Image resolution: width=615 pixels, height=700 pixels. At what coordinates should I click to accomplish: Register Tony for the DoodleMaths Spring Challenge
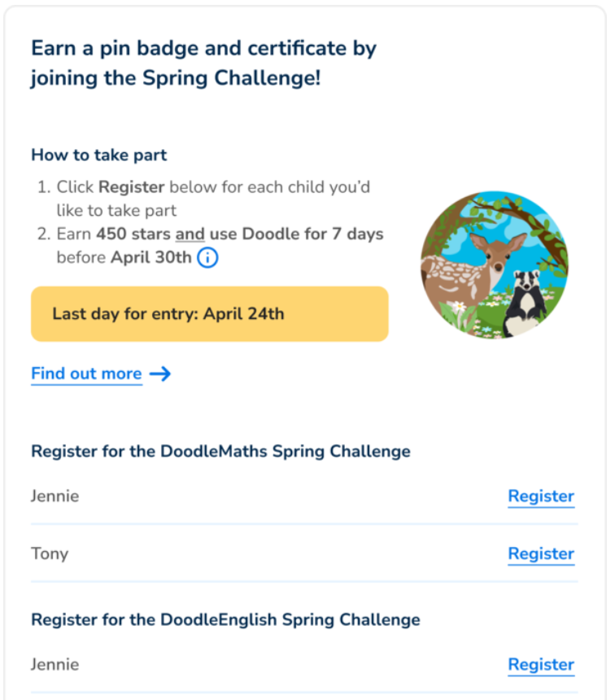click(x=541, y=553)
